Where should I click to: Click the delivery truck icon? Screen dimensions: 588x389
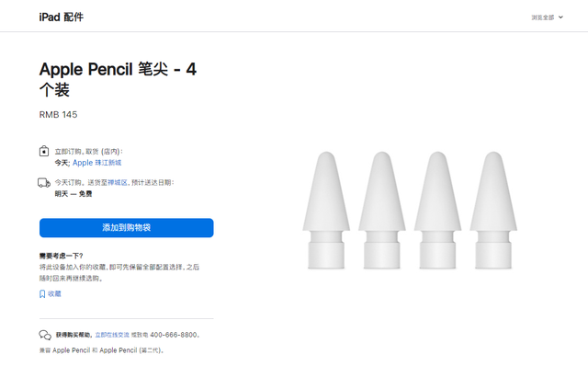coord(44,183)
